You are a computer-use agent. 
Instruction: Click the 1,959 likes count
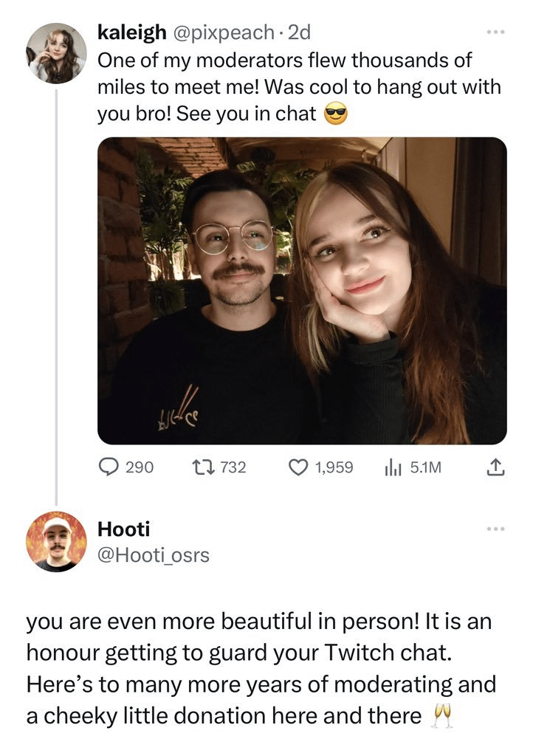[x=334, y=467]
